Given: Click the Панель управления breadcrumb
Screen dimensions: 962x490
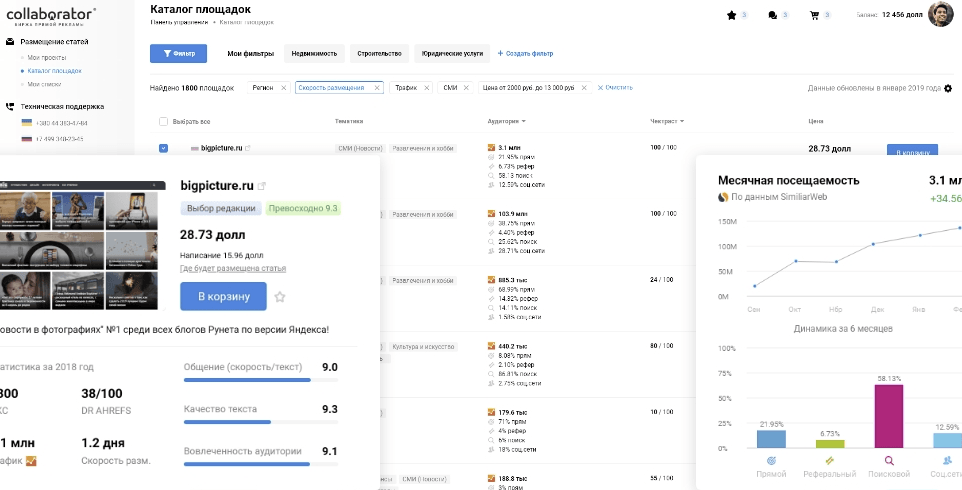Looking at the screenshot, I should click(179, 22).
